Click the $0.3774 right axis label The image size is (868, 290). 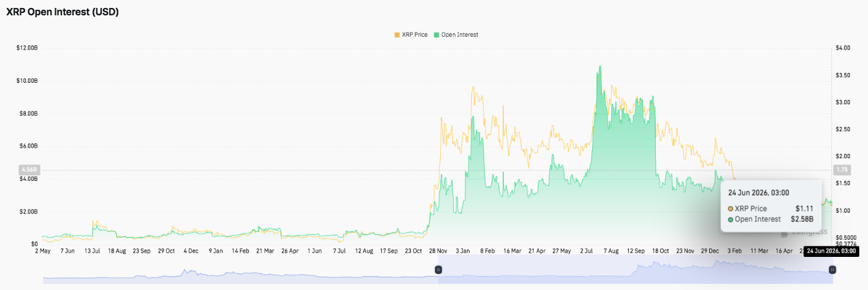(845, 244)
